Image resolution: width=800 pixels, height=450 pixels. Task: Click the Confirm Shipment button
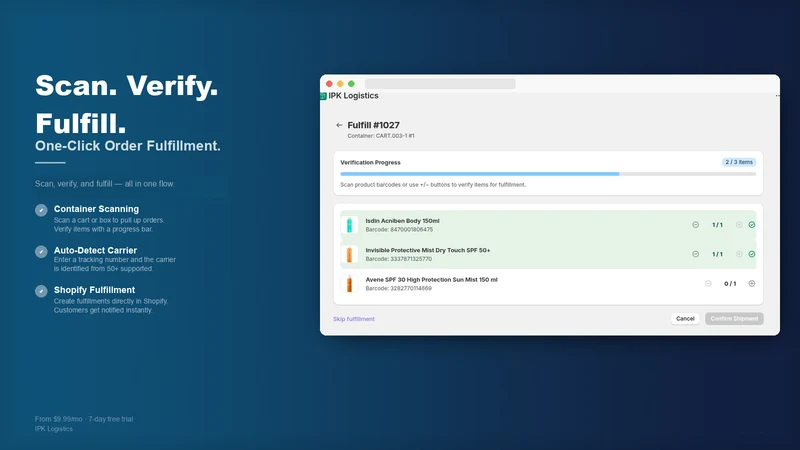pos(734,318)
